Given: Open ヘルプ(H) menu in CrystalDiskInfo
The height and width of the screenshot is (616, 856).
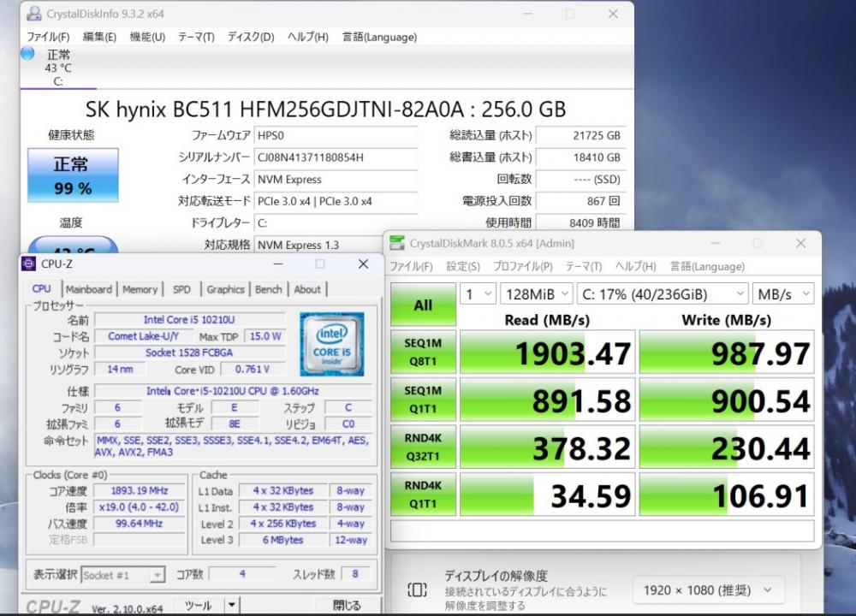Looking at the screenshot, I should tap(308, 37).
